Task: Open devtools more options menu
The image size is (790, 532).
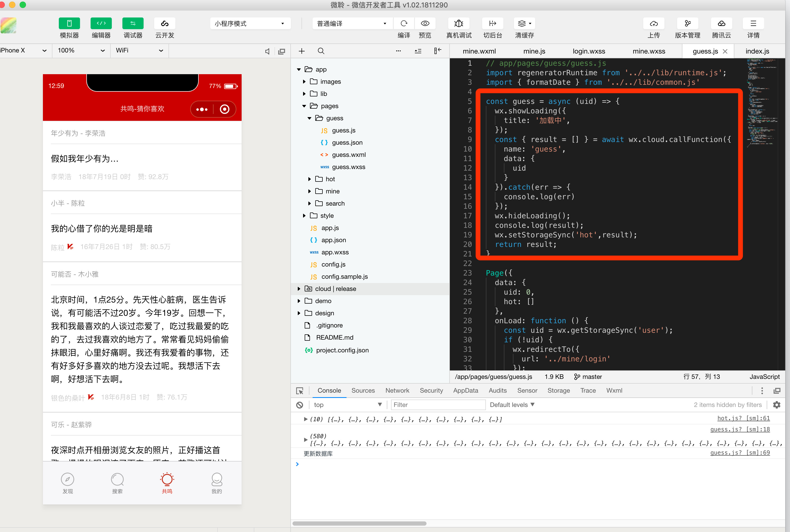Action: click(x=762, y=391)
